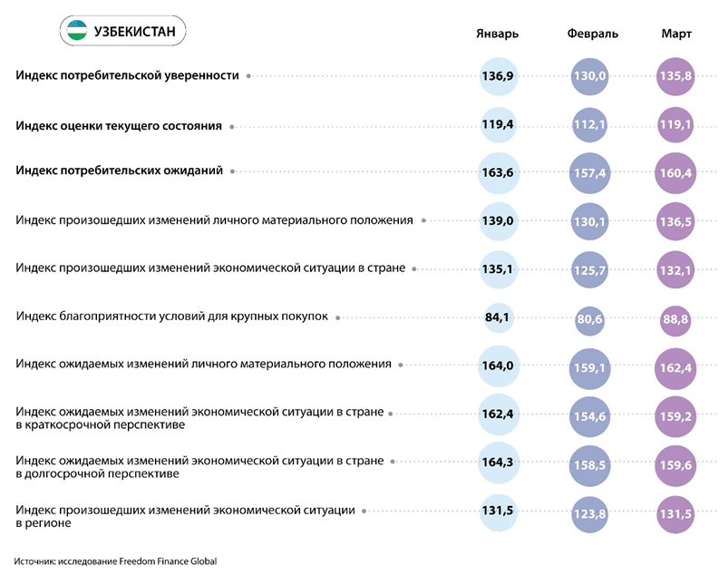Select the Март column header

point(676,34)
